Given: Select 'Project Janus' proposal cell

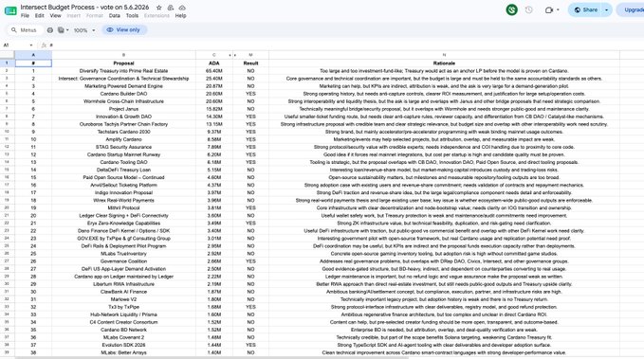Looking at the screenshot, I should [123, 109].
